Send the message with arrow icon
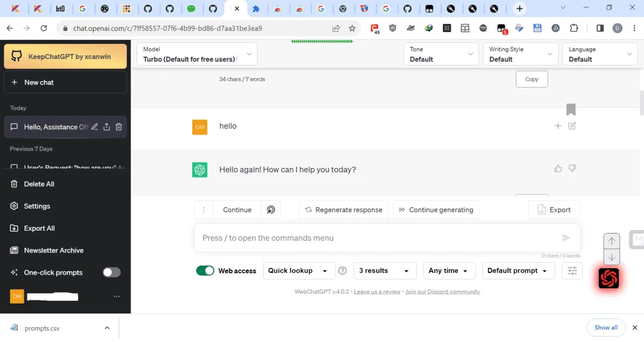The image size is (644, 342). [x=566, y=238]
